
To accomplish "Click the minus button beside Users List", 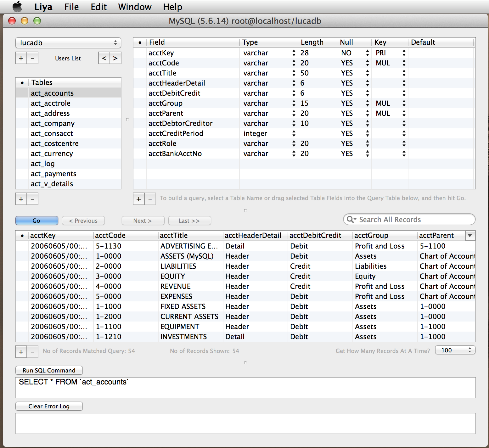I will tap(32, 58).
